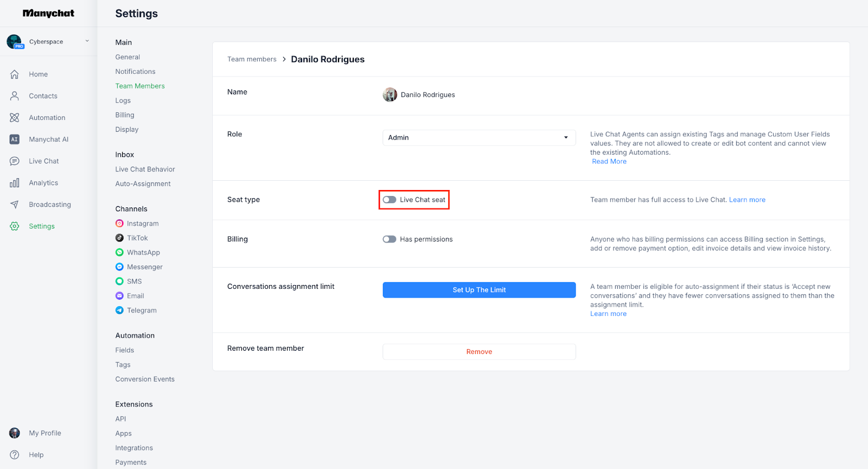Open the Instagram channel settings

pyautogui.click(x=142, y=224)
